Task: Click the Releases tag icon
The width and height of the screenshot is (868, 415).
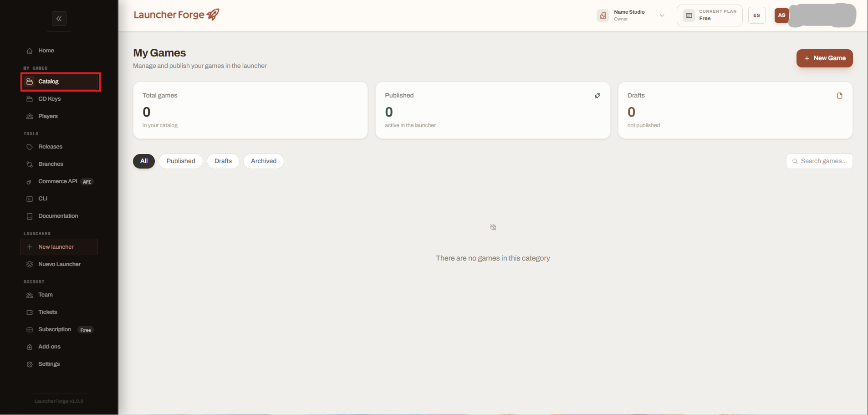Action: point(30,147)
